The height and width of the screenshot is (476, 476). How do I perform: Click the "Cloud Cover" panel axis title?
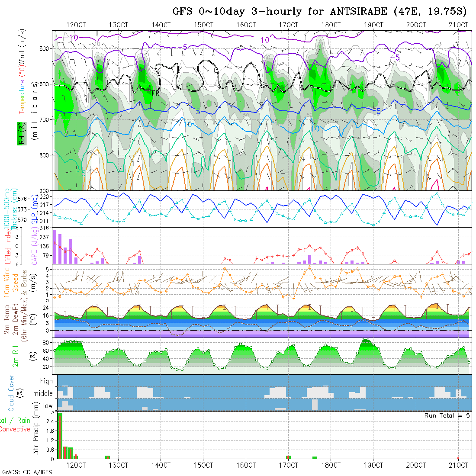point(11,393)
